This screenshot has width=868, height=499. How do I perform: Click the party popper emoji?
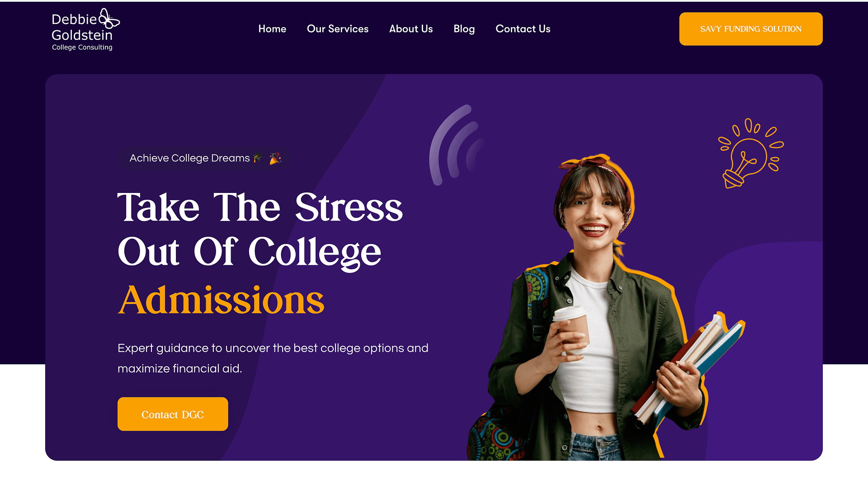point(275,158)
